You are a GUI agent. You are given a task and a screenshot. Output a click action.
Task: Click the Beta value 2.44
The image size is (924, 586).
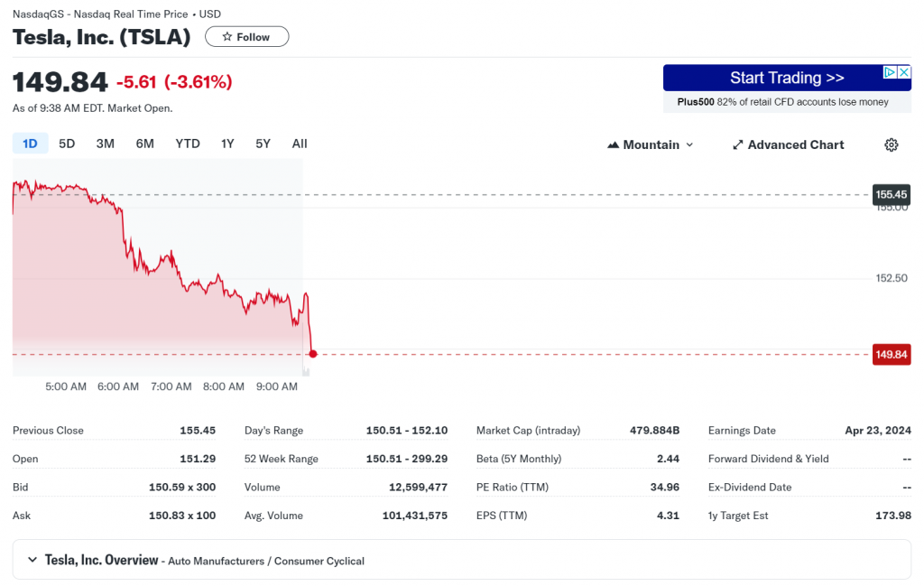coord(668,459)
